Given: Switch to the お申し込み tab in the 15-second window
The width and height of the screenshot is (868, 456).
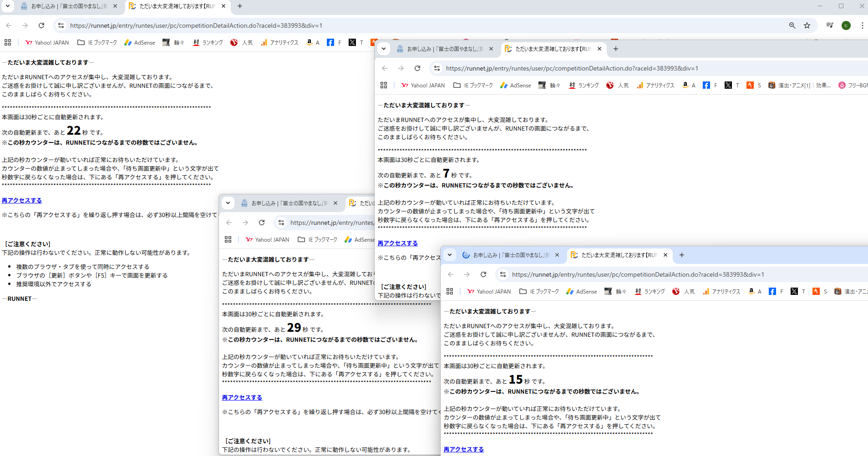Looking at the screenshot, I should [510, 255].
